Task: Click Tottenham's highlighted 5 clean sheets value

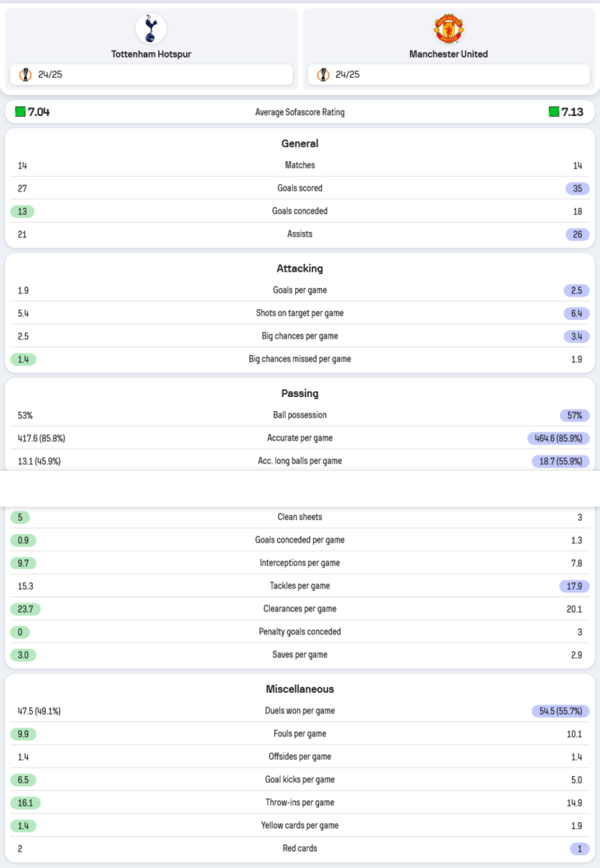Action: click(21, 518)
